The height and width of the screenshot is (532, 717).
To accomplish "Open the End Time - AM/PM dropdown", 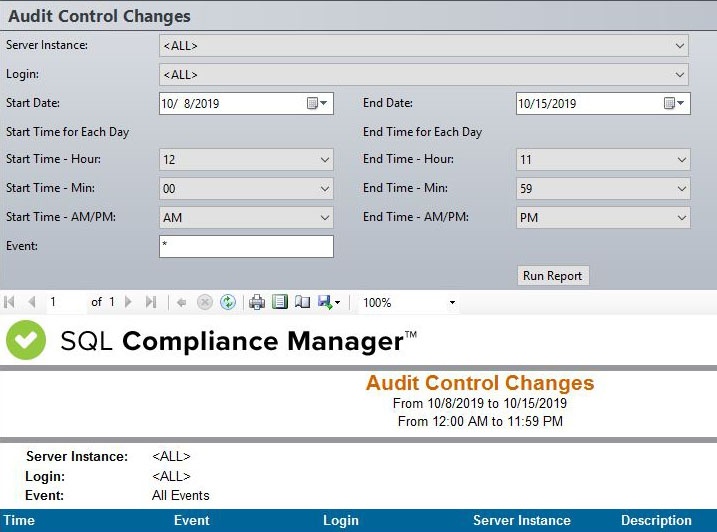I will tap(681, 218).
